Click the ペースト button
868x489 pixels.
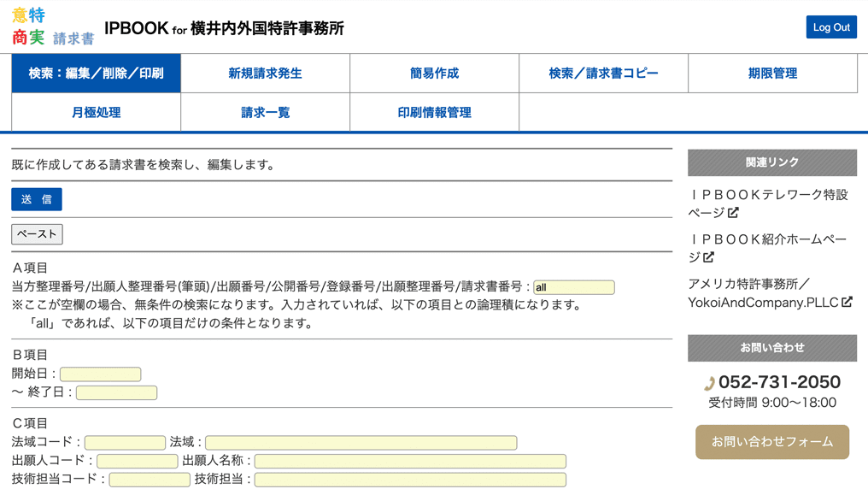(x=37, y=233)
